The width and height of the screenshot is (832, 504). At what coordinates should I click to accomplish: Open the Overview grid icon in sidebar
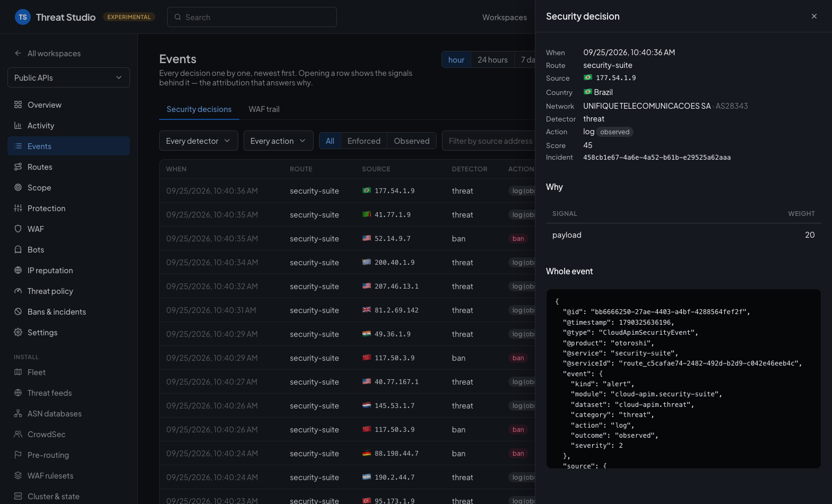18,105
